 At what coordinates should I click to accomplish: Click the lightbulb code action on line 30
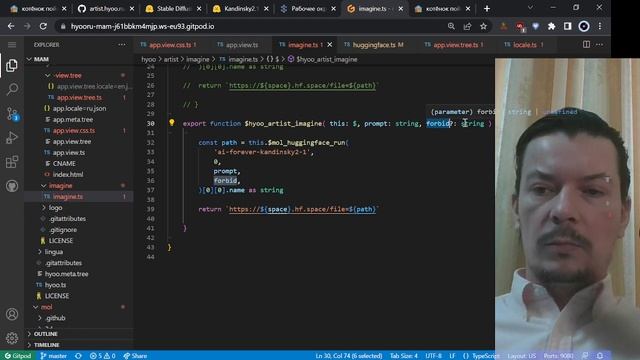point(172,122)
